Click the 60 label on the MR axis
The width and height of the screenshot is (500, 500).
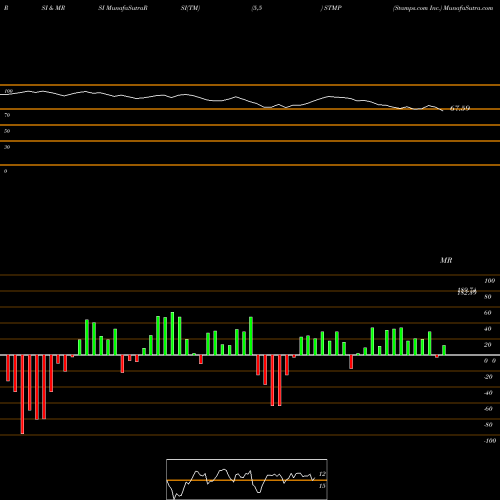tap(488, 313)
